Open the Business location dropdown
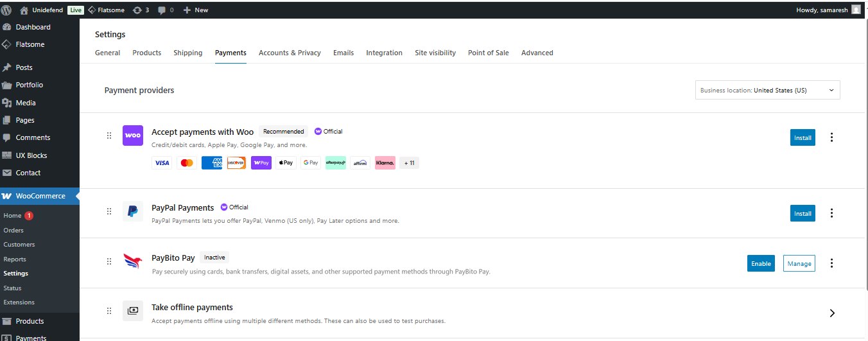The image size is (868, 341). pos(768,91)
